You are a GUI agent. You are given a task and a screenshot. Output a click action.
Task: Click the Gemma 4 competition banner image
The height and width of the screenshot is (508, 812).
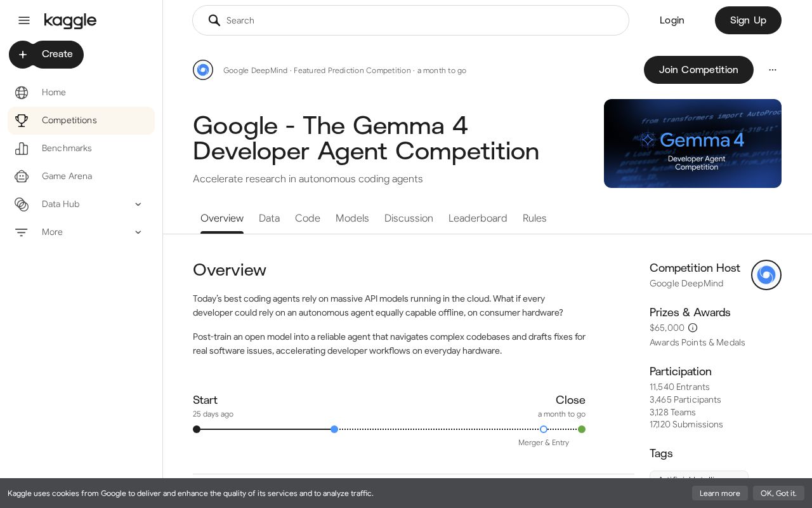coord(693,144)
